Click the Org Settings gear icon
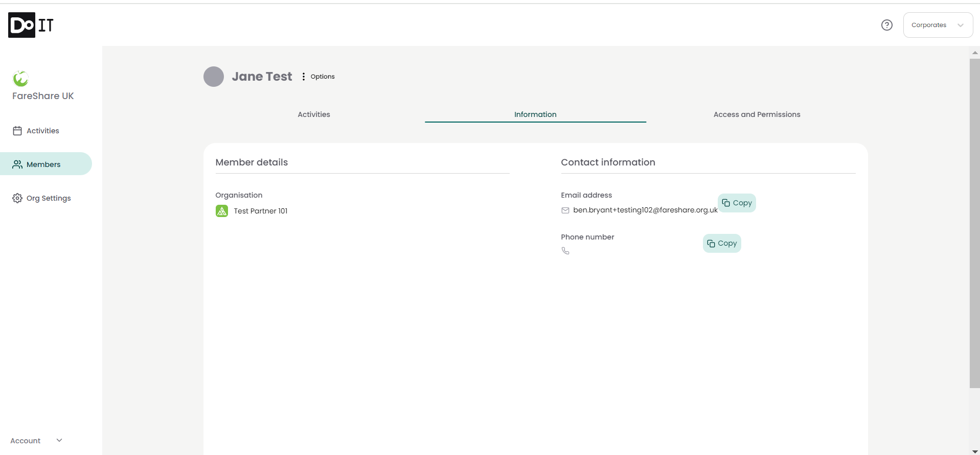The width and height of the screenshot is (980, 455). 17,198
